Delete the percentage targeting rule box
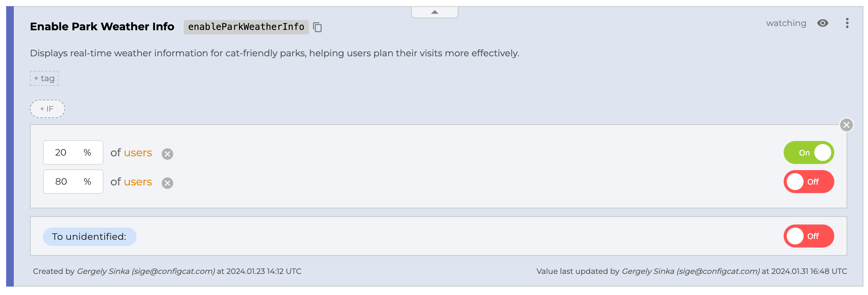The height and width of the screenshot is (295, 868). coord(847,125)
